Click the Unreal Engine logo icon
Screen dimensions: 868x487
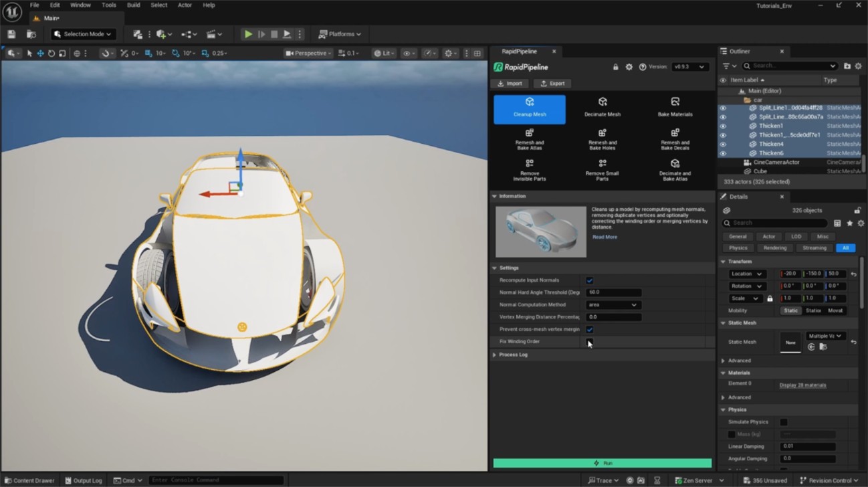pyautogui.click(x=12, y=11)
